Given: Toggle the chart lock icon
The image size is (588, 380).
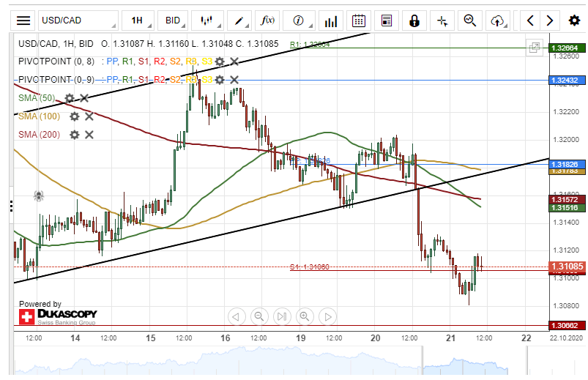Looking at the screenshot, I should (414, 21).
